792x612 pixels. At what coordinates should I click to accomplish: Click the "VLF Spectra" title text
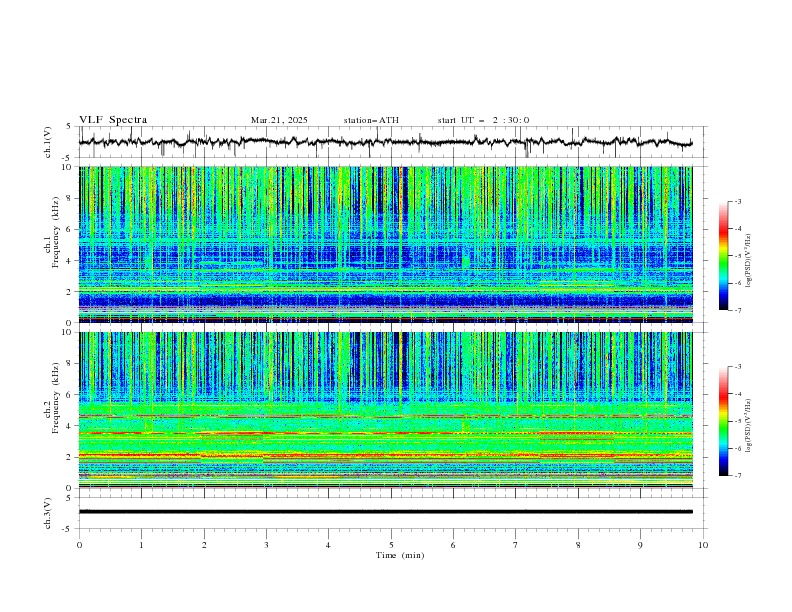point(113,120)
